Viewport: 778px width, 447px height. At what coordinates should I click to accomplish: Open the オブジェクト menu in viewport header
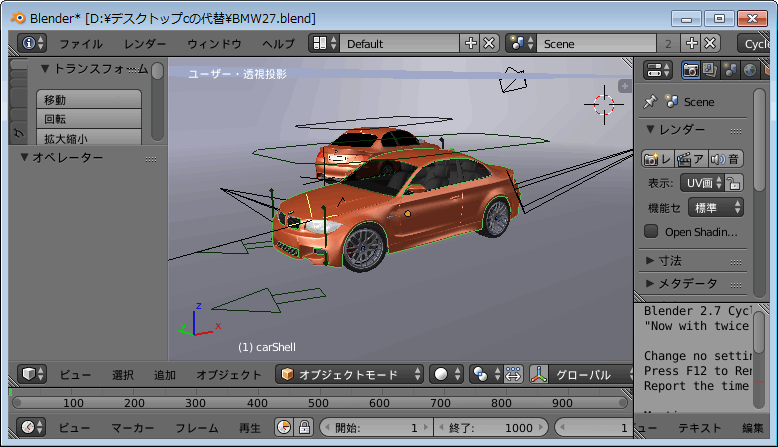point(229,375)
